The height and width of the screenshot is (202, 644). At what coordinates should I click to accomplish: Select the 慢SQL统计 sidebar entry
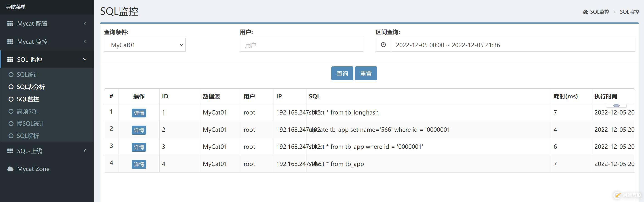pyautogui.click(x=30, y=124)
